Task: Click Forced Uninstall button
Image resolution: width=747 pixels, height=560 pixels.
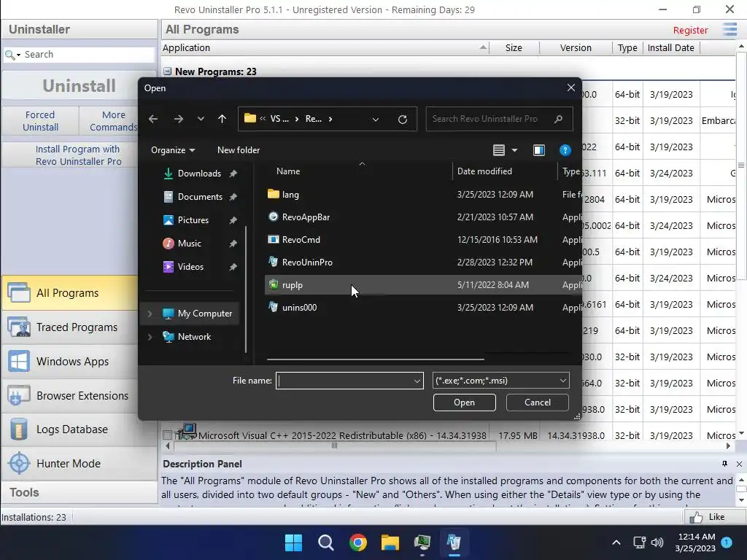Action: click(41, 121)
